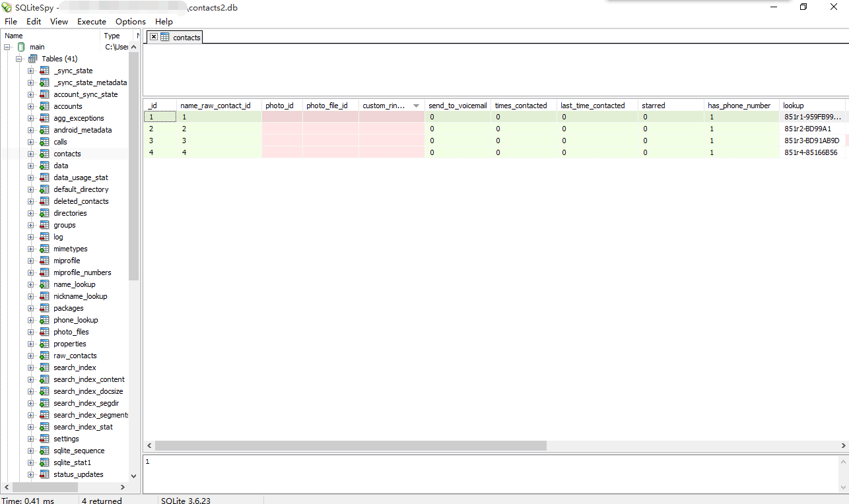Click the table icon beside _sync_state
Screen dimensions: 849x504
coord(44,71)
